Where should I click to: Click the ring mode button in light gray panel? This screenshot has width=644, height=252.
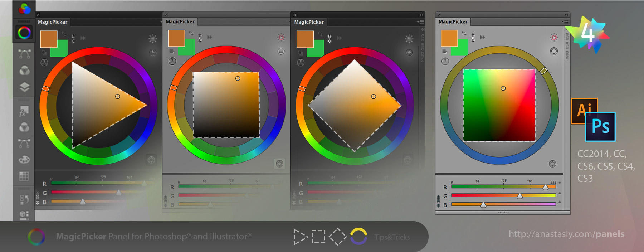(x=554, y=51)
